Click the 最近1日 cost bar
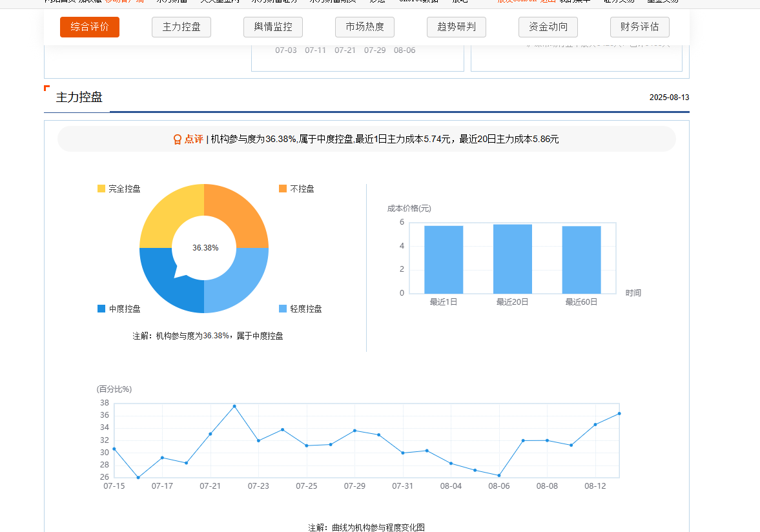This screenshot has width=760, height=532. (444, 260)
